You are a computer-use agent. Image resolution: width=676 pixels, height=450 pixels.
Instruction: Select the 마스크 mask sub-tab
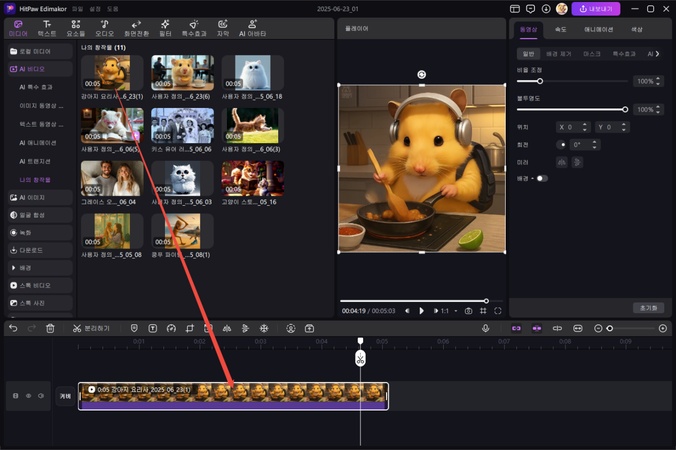point(592,54)
